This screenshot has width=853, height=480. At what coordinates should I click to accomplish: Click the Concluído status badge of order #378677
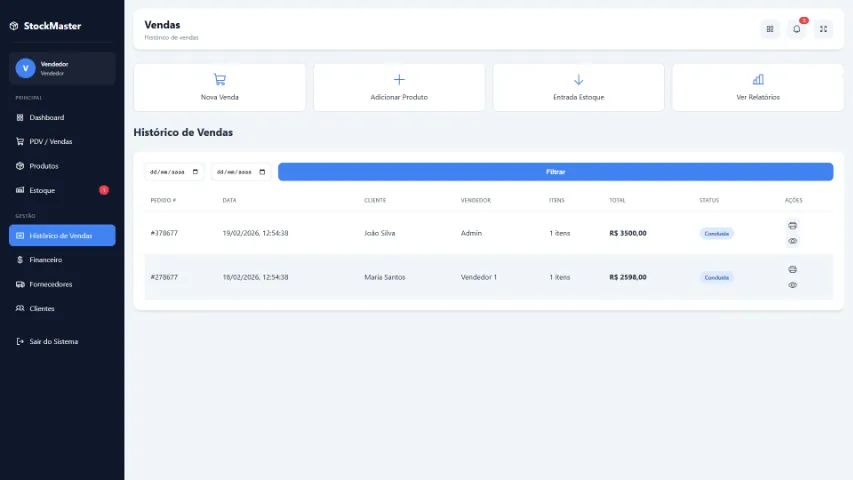tap(716, 233)
